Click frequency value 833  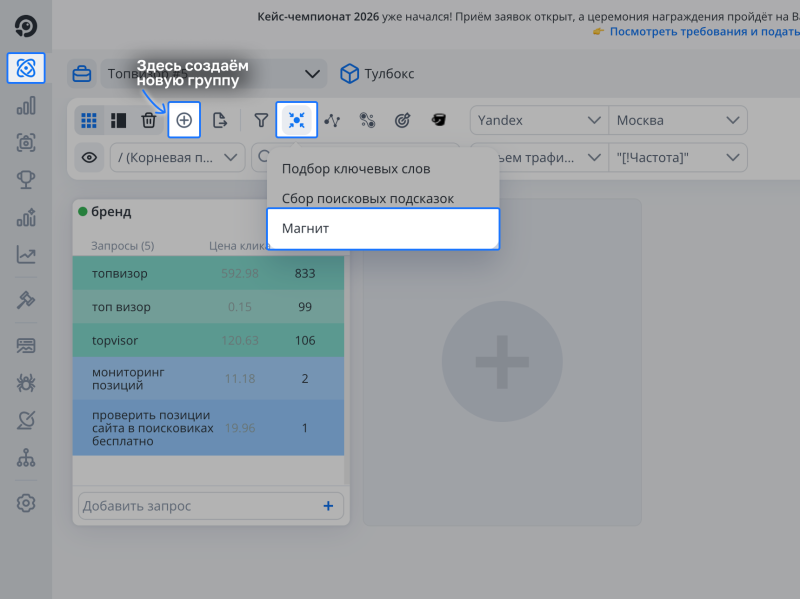tap(305, 273)
